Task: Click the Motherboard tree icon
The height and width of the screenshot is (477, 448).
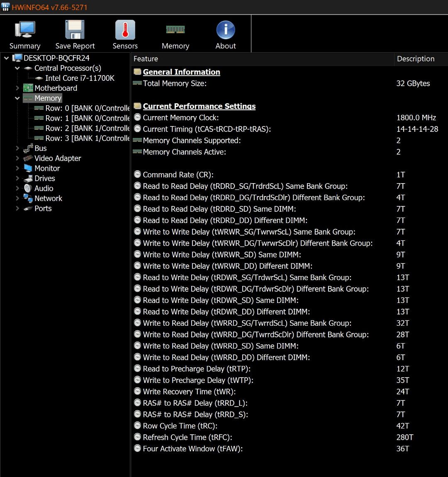Action: coord(28,88)
